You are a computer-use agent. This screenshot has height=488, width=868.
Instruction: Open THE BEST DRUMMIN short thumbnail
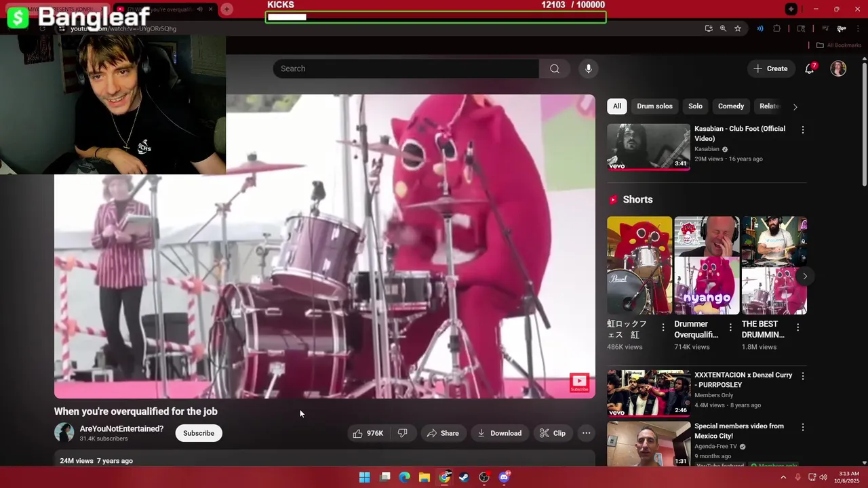(x=774, y=266)
